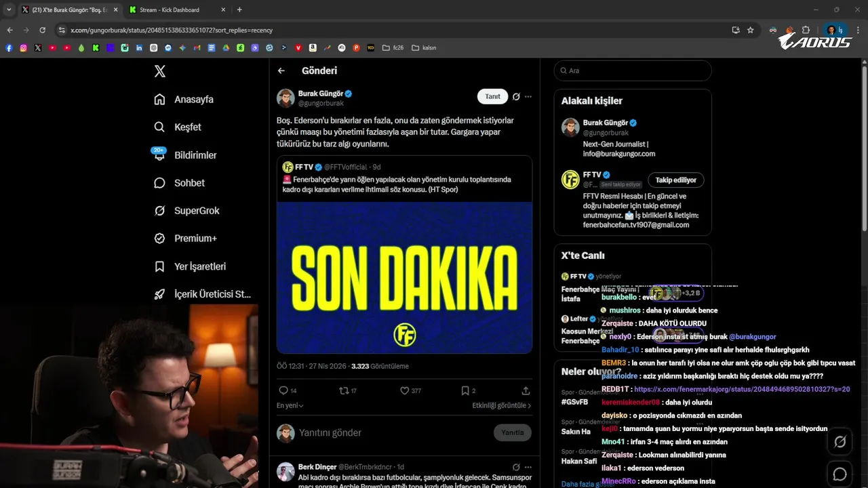The image size is (868, 488).
Task: Open more options on Burak Güngör's post
Action: (528, 96)
